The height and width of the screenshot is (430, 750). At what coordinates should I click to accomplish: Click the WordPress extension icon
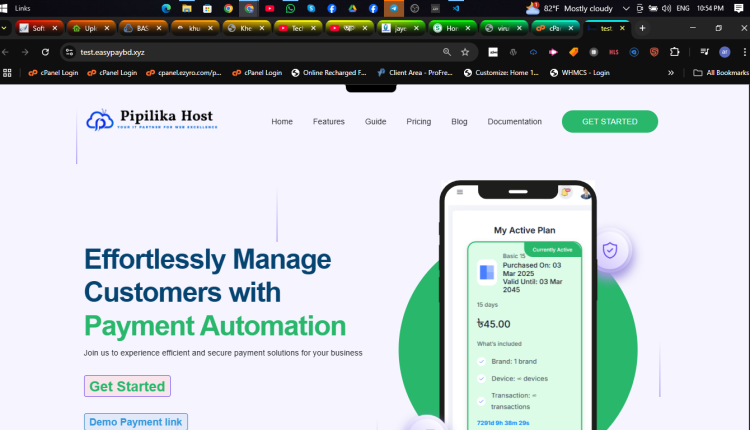513,52
